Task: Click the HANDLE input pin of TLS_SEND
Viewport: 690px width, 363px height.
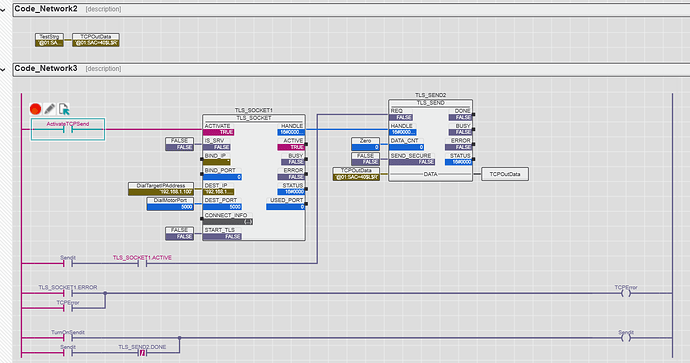Action: pyautogui.click(x=402, y=129)
